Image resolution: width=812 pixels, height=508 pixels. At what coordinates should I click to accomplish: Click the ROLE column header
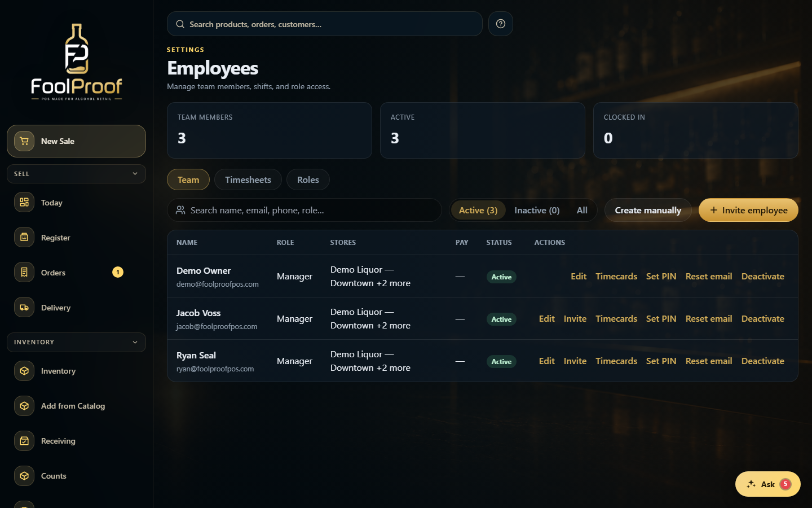tap(285, 242)
